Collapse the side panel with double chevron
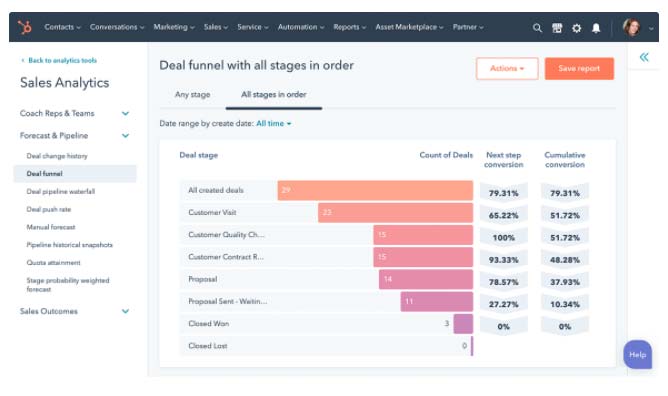Screen dimensions: 668x396 [644, 57]
